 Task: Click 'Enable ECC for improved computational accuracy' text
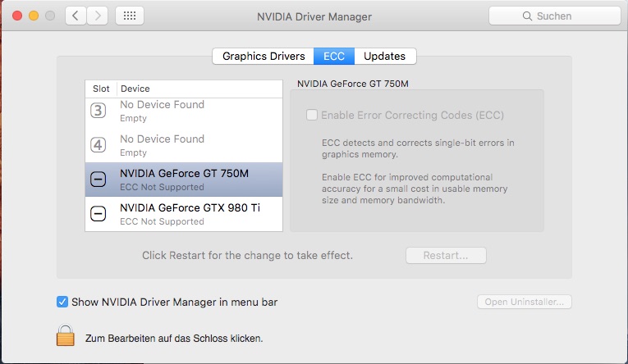[415, 189]
